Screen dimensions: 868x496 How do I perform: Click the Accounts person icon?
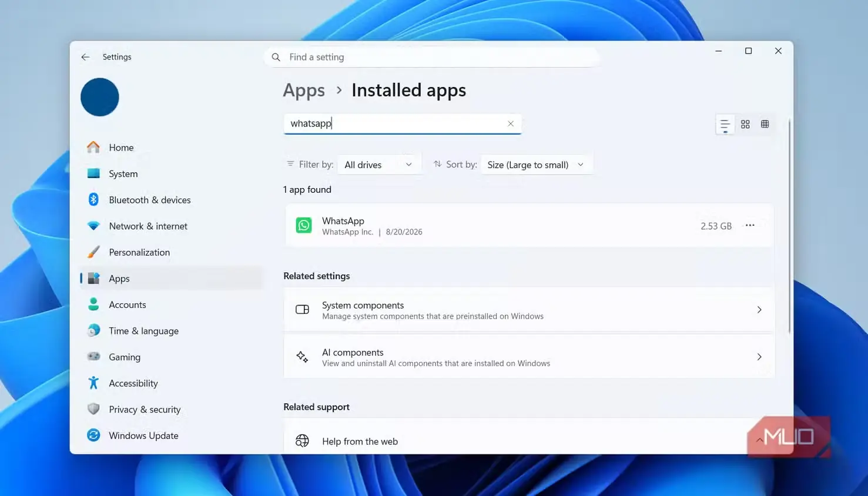93,304
